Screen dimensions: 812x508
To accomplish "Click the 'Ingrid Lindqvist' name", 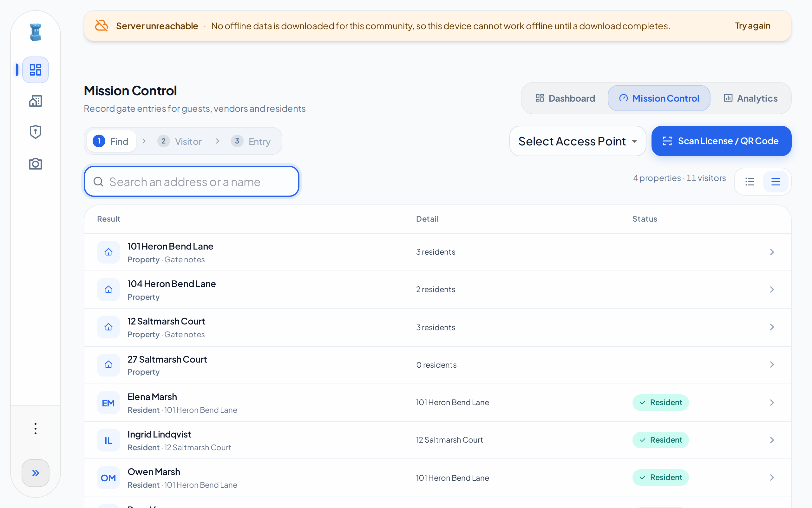I will pos(159,434).
